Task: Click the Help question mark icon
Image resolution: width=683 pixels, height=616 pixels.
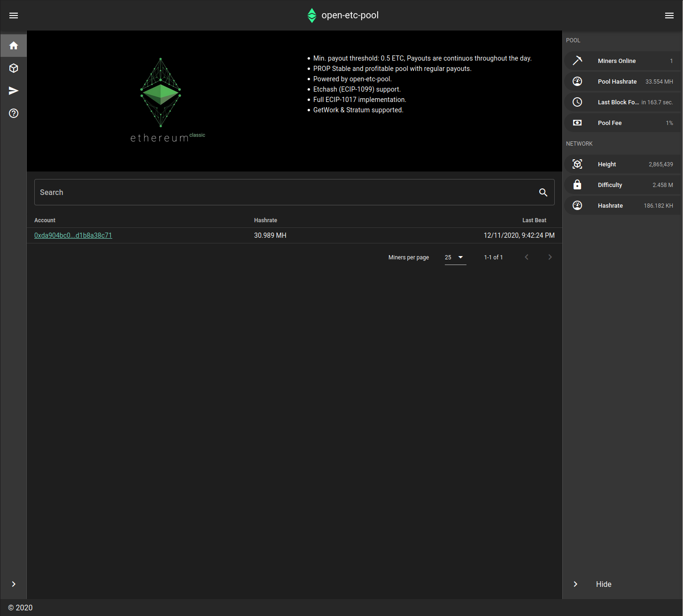Action: click(13, 113)
